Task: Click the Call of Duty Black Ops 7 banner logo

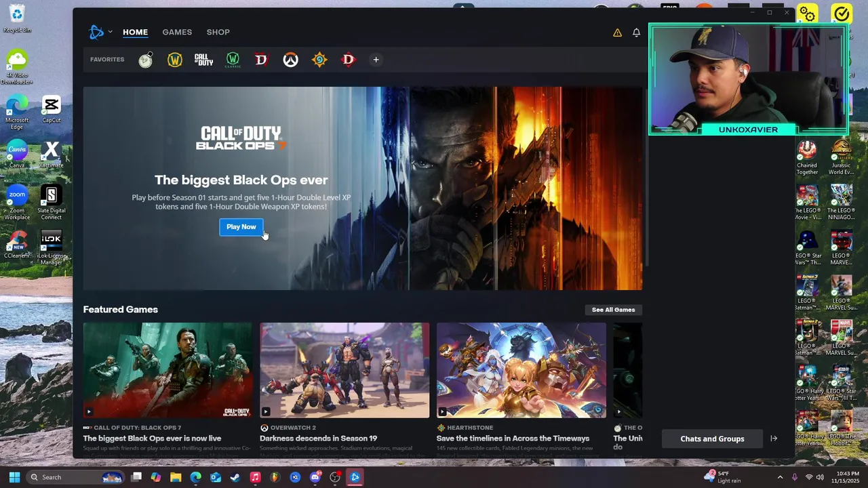Action: point(241,138)
